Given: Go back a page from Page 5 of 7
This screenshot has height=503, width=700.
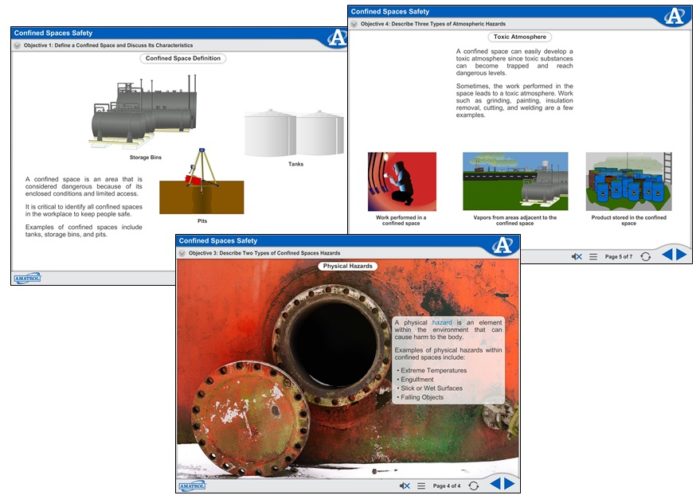Looking at the screenshot, I should coord(667,255).
